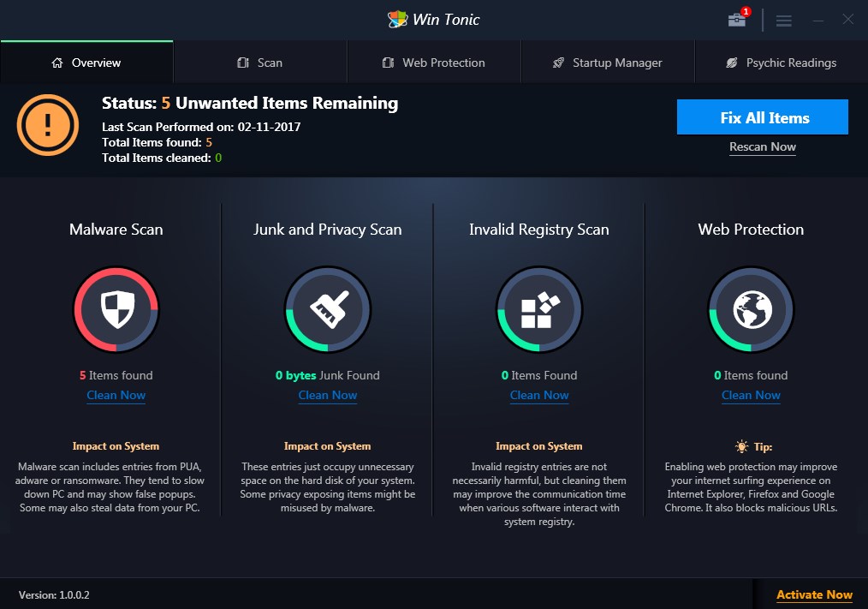Image resolution: width=868 pixels, height=609 pixels.
Task: Open the Startup Manager tab
Action: click(608, 62)
